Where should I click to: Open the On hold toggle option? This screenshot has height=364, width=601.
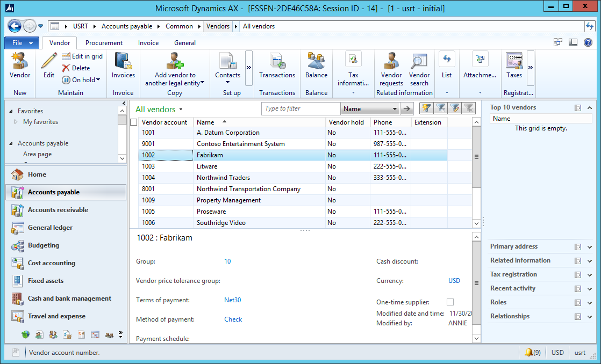point(82,78)
